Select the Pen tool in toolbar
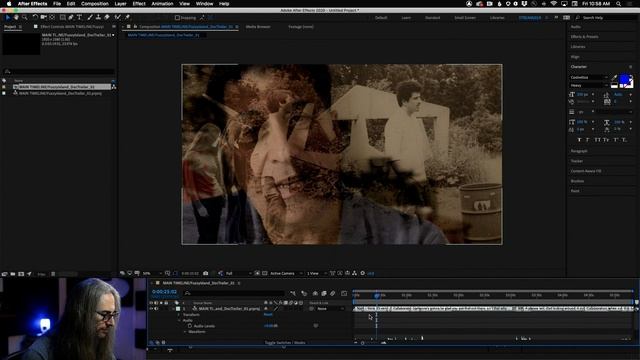 click(x=71, y=18)
